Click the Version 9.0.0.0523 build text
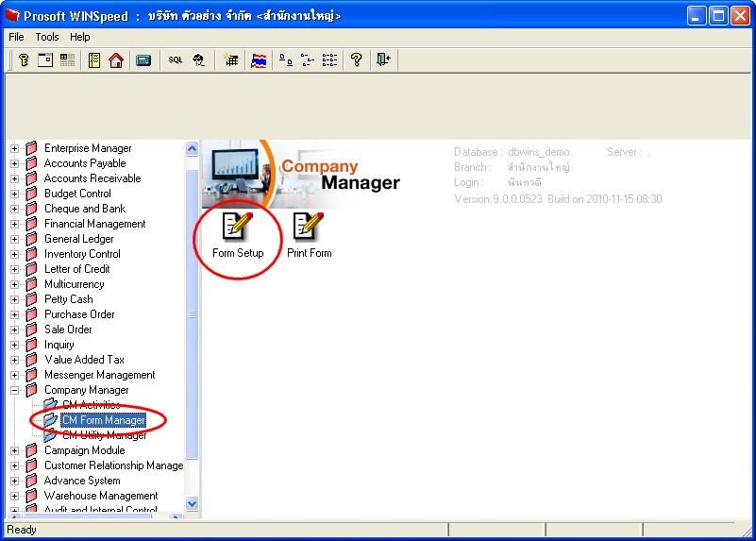756x541 pixels. (x=558, y=199)
